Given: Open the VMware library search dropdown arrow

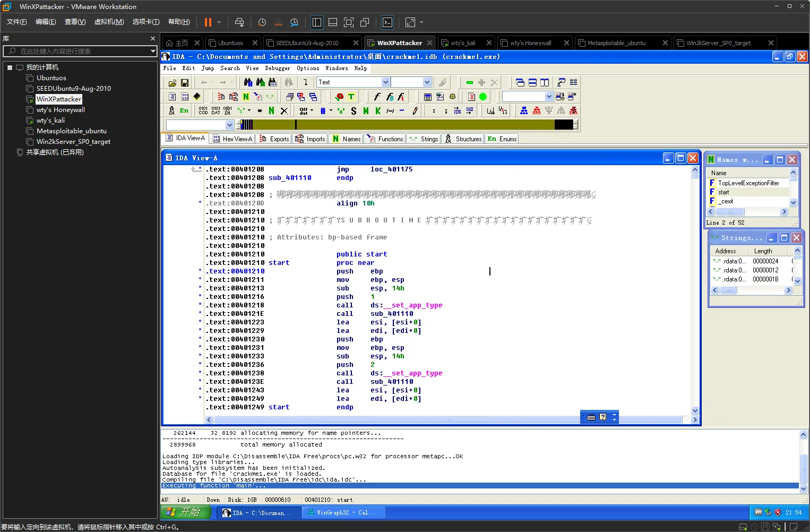Looking at the screenshot, I should click(x=153, y=51).
